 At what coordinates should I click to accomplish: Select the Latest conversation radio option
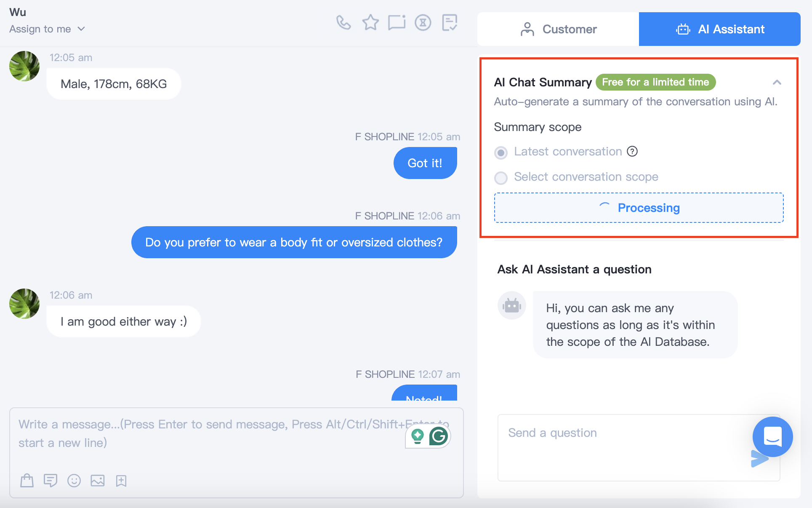[x=501, y=152]
